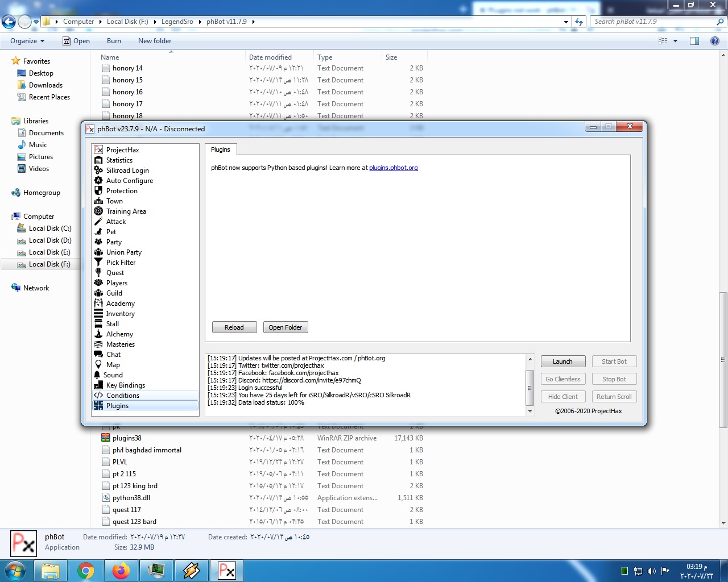Switch to the Plugins tab

point(221,149)
